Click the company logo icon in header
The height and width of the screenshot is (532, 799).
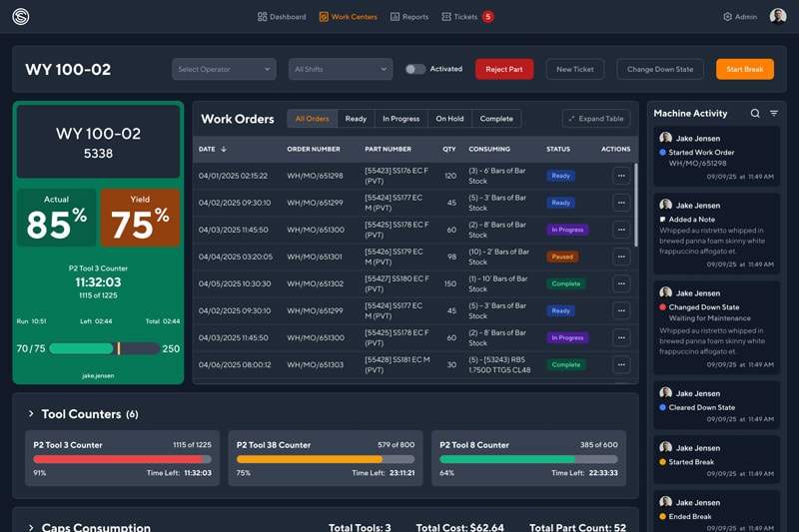(x=21, y=16)
